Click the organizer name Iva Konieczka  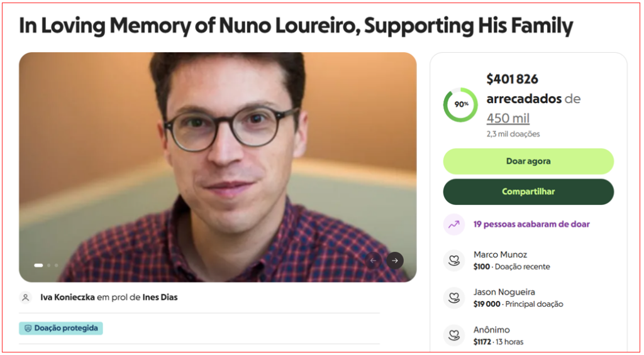[x=67, y=297]
